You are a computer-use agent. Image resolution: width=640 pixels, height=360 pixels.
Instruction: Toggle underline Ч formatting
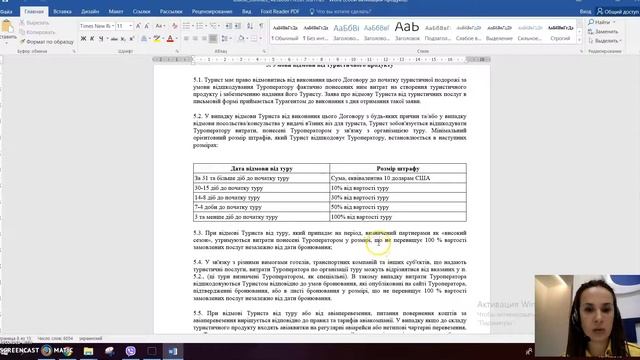click(101, 39)
